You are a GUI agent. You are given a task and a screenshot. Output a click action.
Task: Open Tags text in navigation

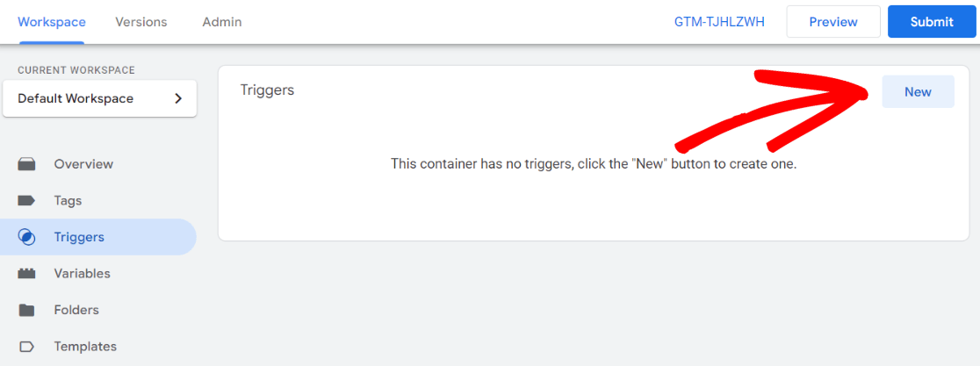point(68,201)
